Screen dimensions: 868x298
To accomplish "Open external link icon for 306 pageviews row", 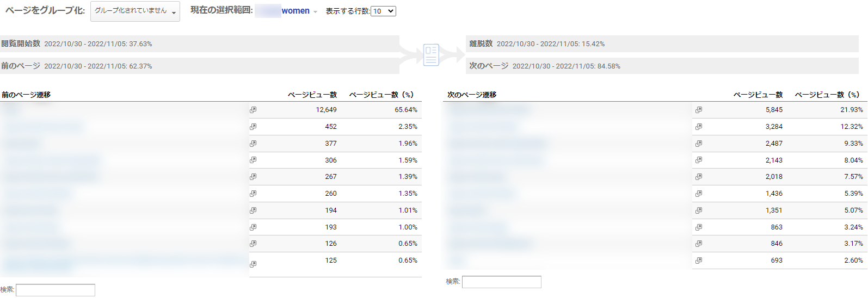I will (253, 160).
